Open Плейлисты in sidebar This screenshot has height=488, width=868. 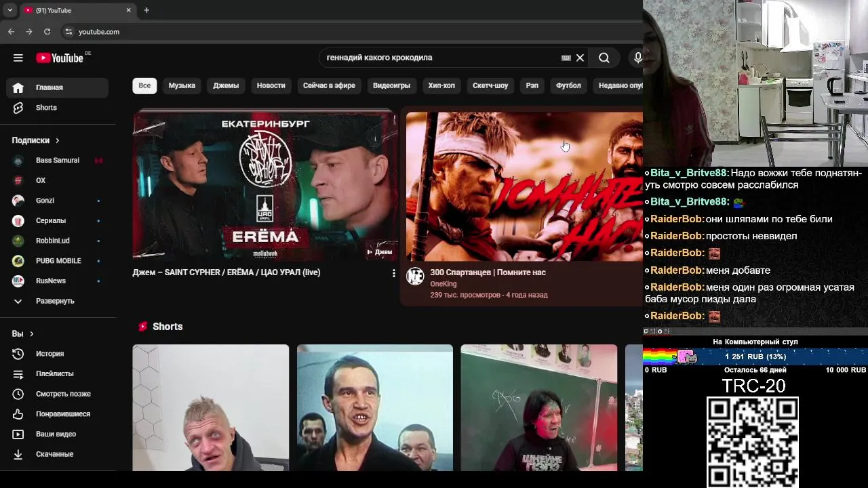click(58, 373)
